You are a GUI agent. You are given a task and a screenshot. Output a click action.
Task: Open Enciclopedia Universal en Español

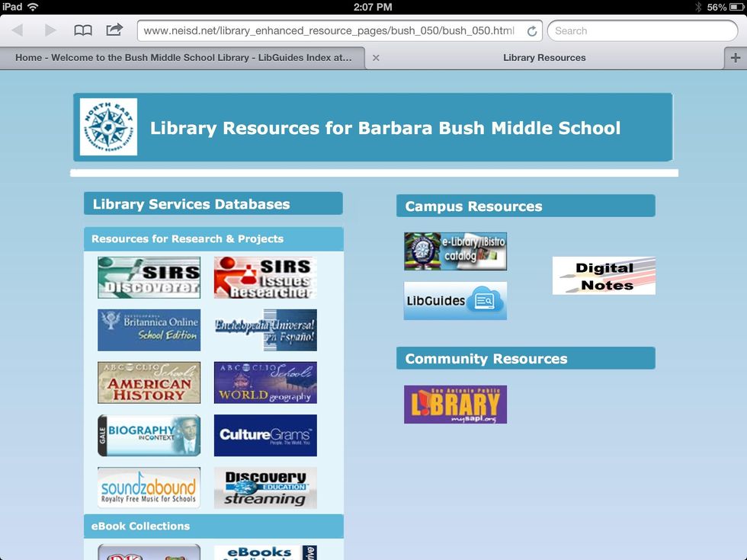[x=265, y=330]
